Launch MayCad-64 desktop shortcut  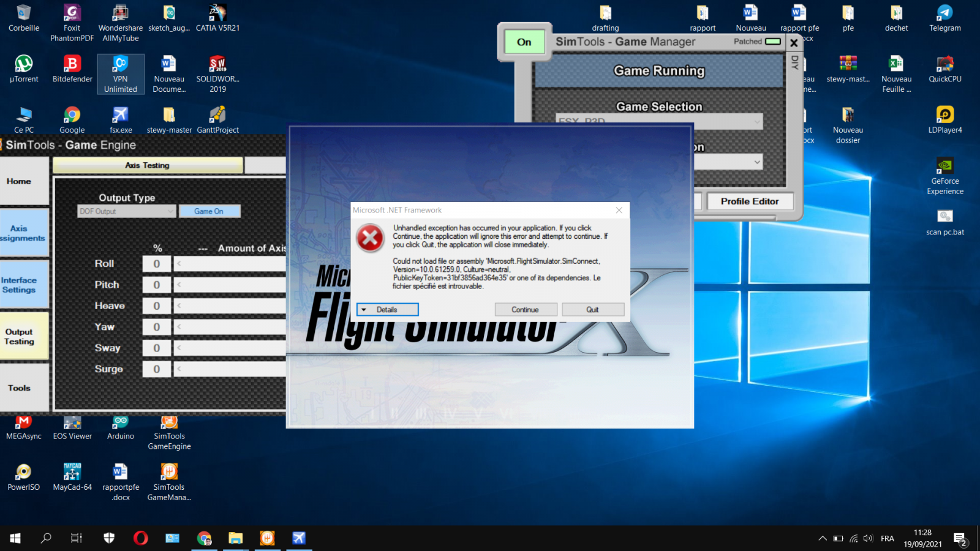(72, 478)
